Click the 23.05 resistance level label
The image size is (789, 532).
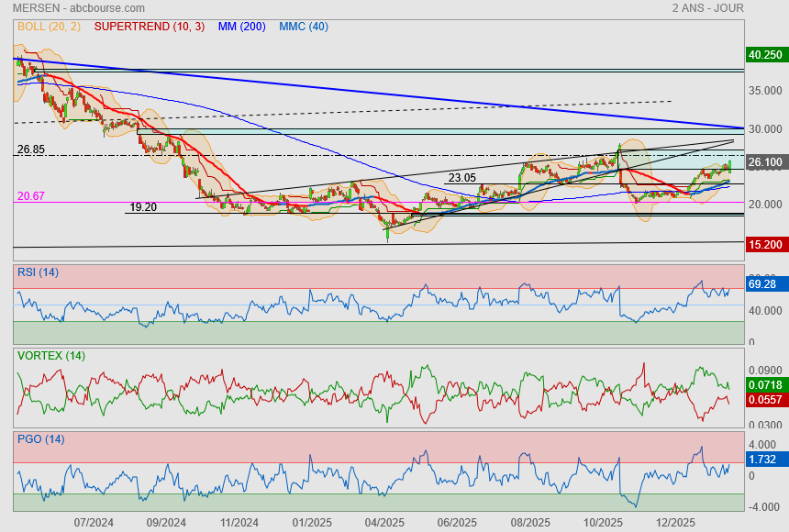click(x=461, y=178)
